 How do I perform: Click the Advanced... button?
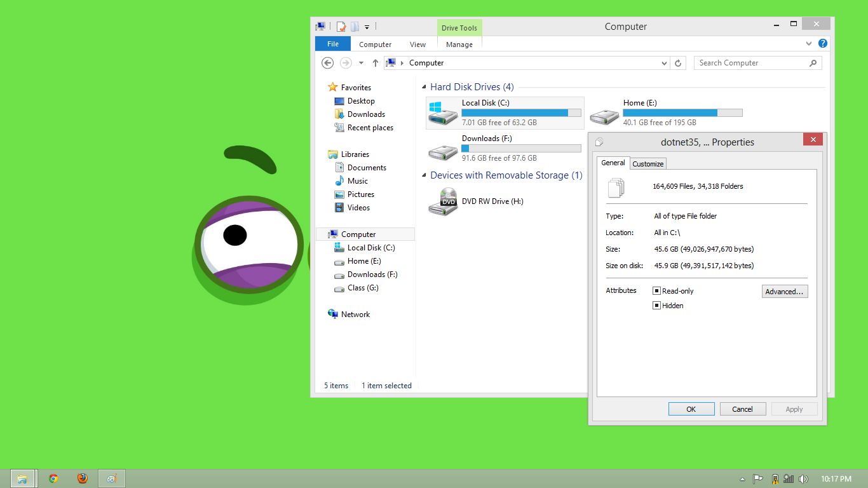[785, 292]
